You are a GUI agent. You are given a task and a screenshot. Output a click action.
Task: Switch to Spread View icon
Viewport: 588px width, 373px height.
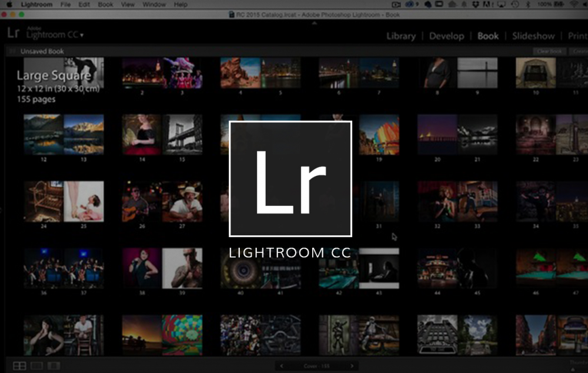pos(36,366)
